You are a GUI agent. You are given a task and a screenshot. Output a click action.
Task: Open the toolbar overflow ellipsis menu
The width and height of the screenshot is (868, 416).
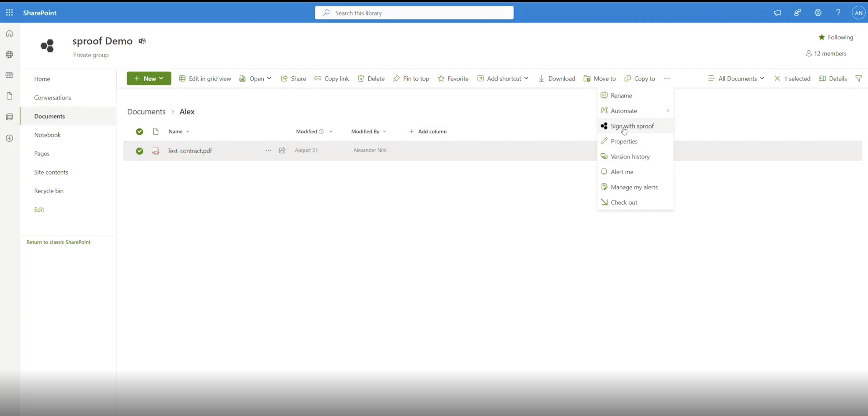[667, 78]
